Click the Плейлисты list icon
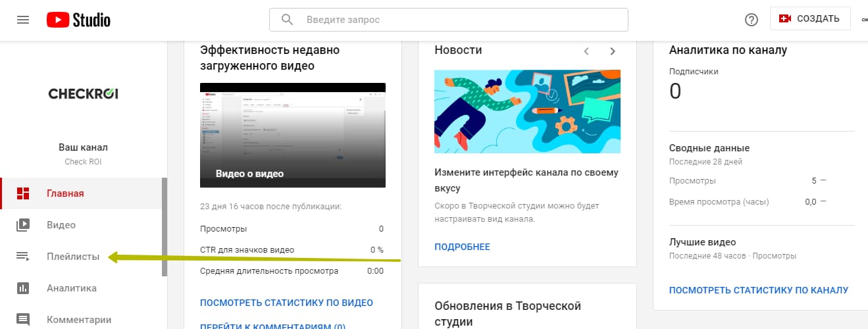 pos(23,257)
